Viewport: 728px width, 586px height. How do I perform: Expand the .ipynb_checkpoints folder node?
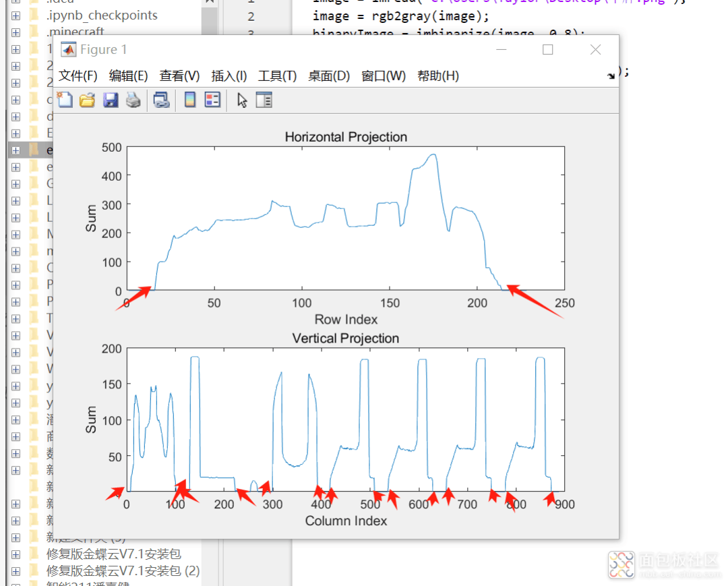click(x=16, y=15)
